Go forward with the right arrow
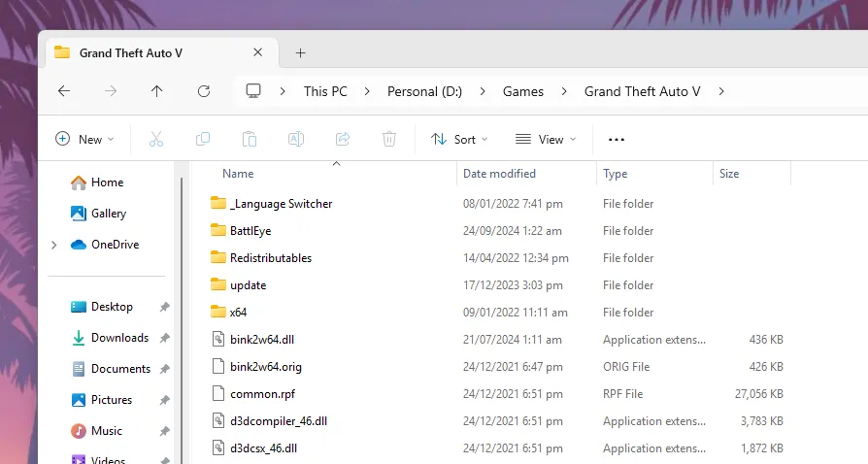The width and height of the screenshot is (868, 464). tap(111, 91)
